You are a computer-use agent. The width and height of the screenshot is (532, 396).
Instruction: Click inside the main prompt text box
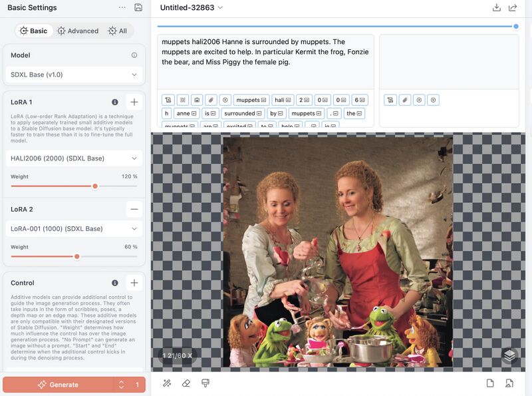[265, 60]
